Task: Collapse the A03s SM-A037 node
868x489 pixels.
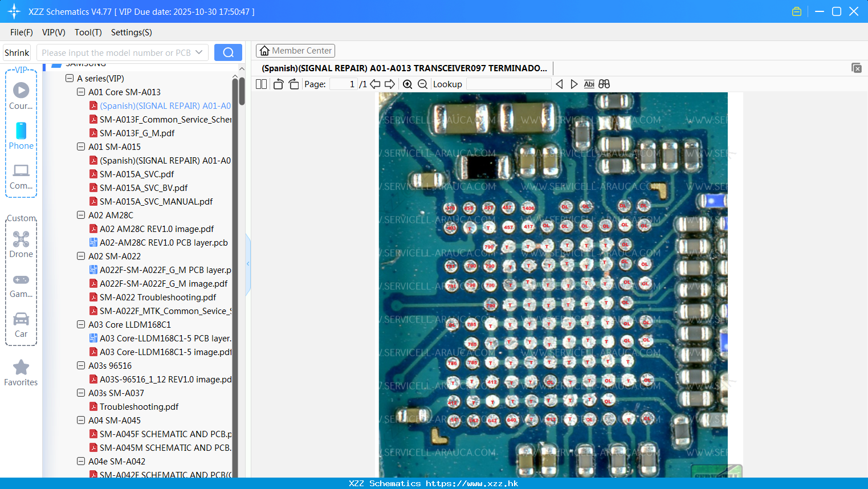Action: point(81,393)
